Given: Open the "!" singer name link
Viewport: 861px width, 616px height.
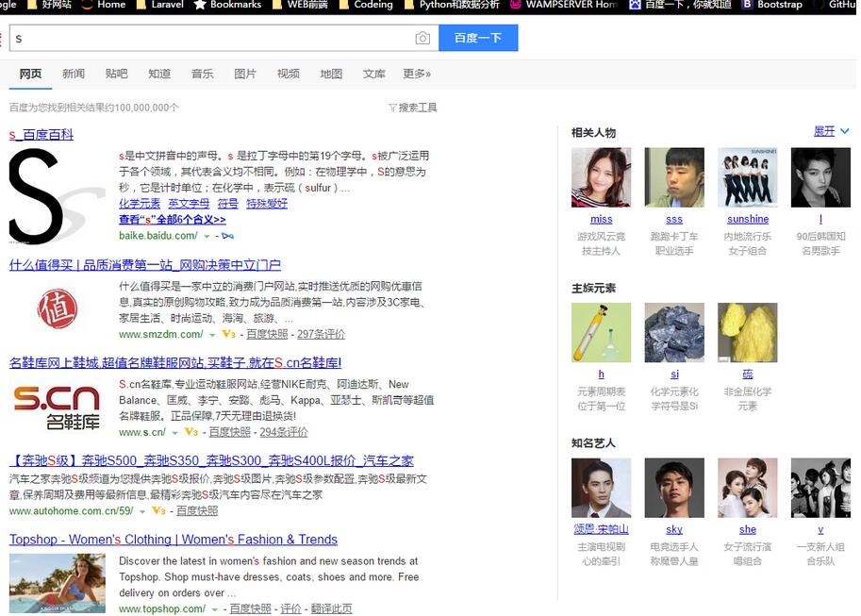Looking at the screenshot, I should (820, 219).
